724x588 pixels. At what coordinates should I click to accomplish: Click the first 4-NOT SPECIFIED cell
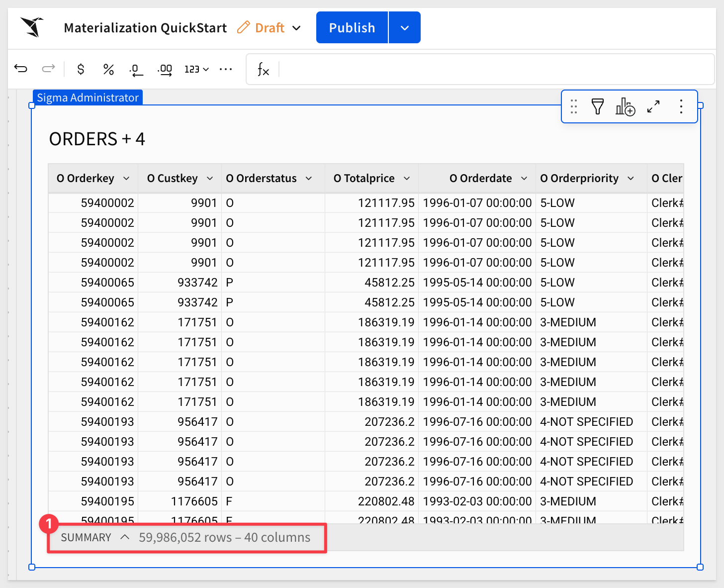coord(591,422)
